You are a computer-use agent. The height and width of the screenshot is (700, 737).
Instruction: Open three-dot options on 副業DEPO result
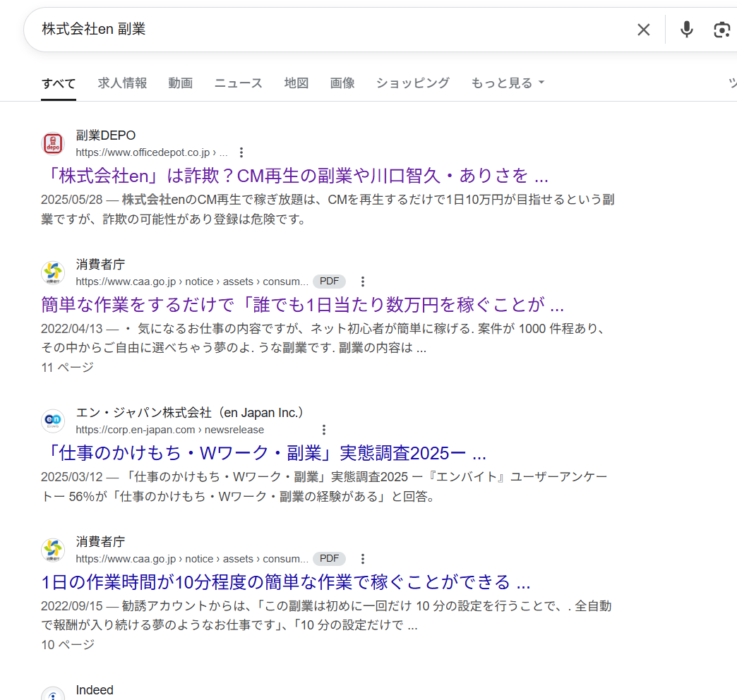(x=241, y=152)
